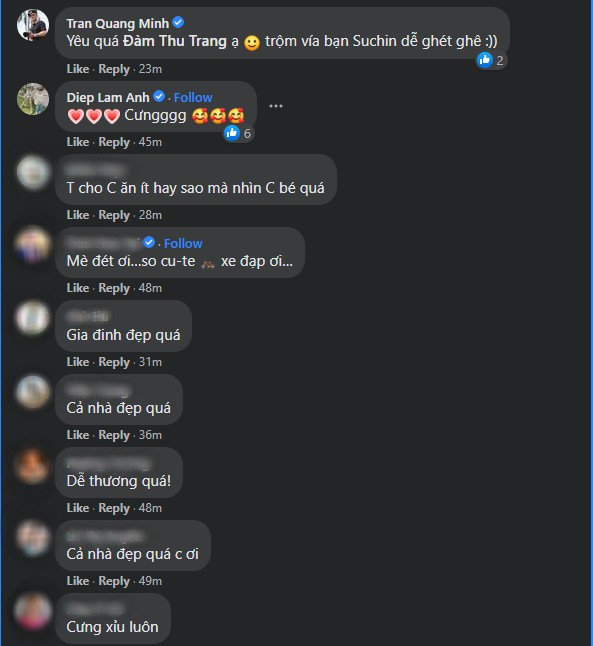Click the 49m timestamp on 'Cả nhà đẹp quá c ơi'
Viewport: 593px width, 646px height.
click(150, 581)
